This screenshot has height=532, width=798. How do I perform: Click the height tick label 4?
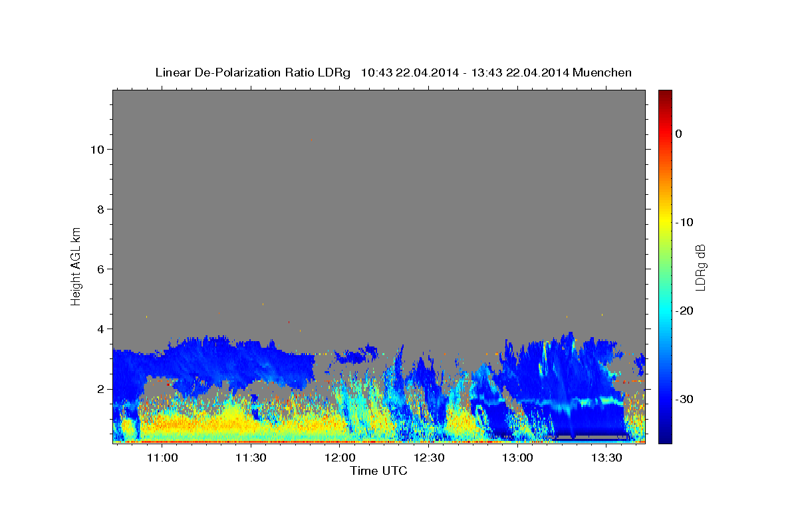100,329
